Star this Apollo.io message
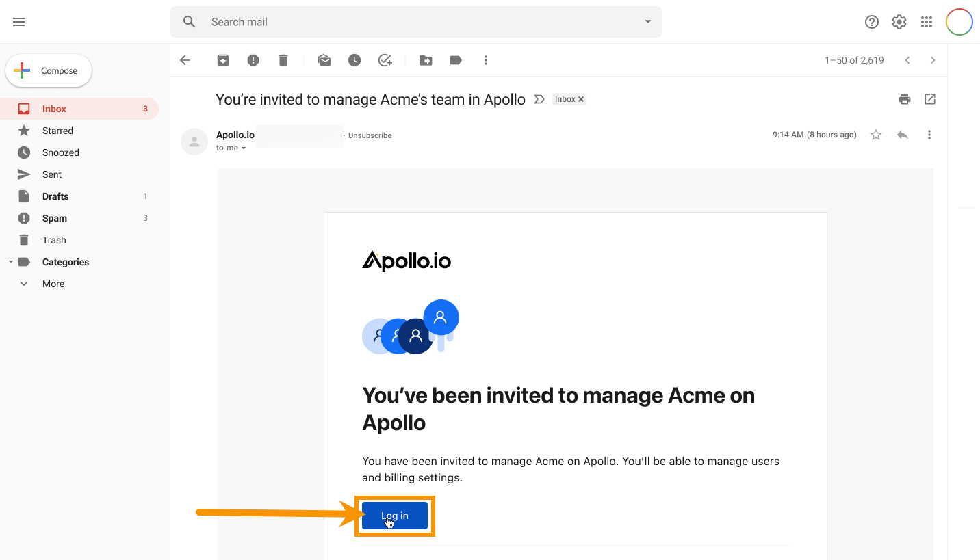This screenshot has height=560, width=980. pos(876,135)
